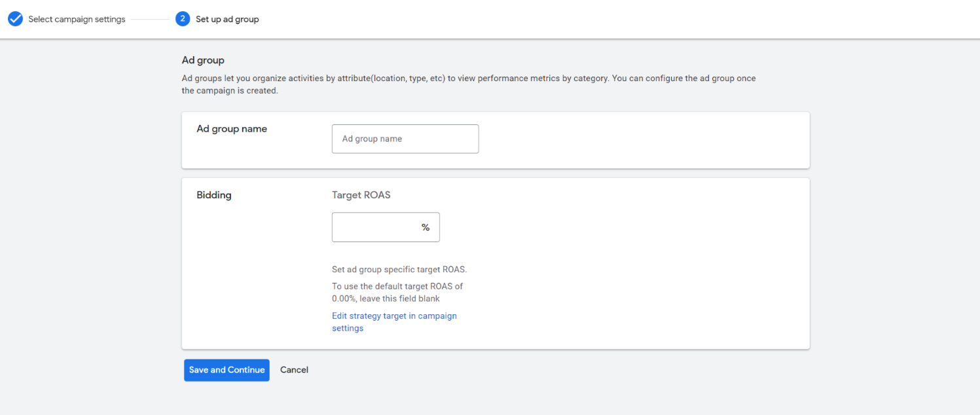Click inside the Target ROAS percentage field
The width and height of the screenshot is (980, 415).
click(x=376, y=227)
